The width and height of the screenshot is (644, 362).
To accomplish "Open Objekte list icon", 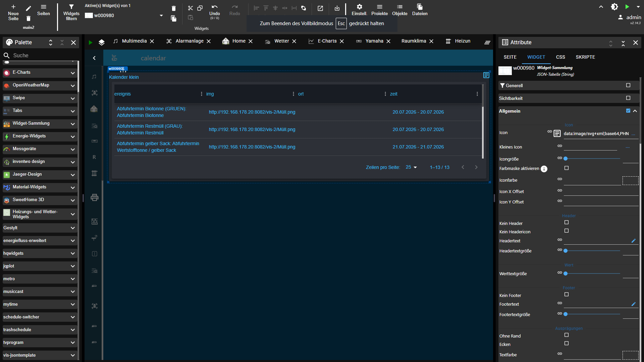I will click(x=400, y=10).
